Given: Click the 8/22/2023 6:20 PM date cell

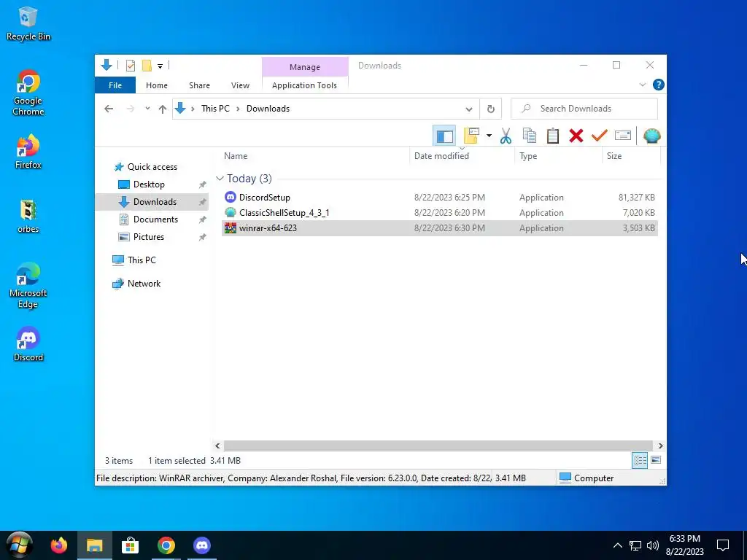Looking at the screenshot, I should point(449,212).
